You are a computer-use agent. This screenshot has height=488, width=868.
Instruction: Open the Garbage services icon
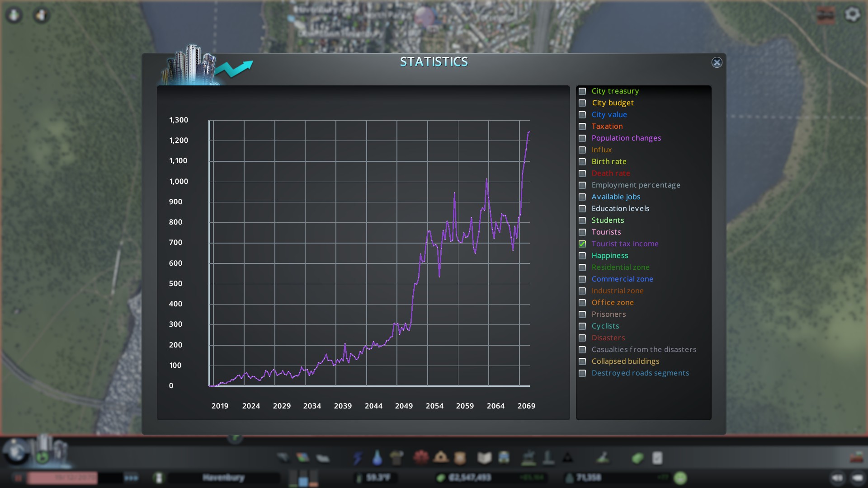[x=396, y=458]
